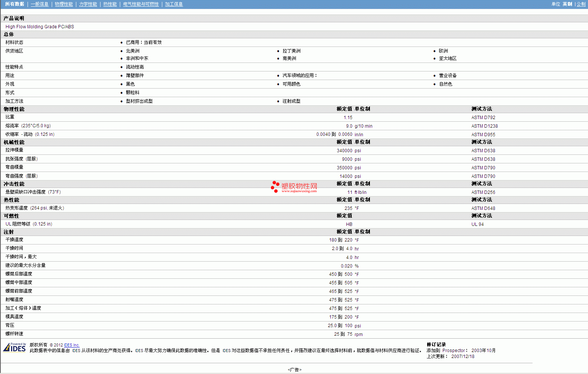Click the 型材挤出成型 processing entry
Screen dimensions: 588x374
[x=139, y=101]
